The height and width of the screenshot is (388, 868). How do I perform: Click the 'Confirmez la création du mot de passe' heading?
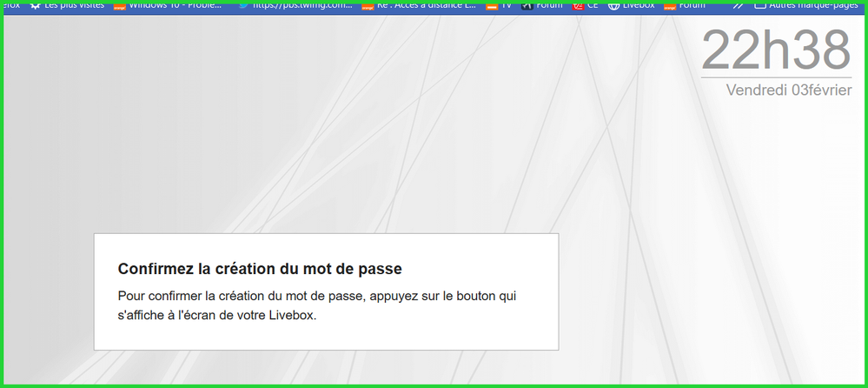pos(260,269)
